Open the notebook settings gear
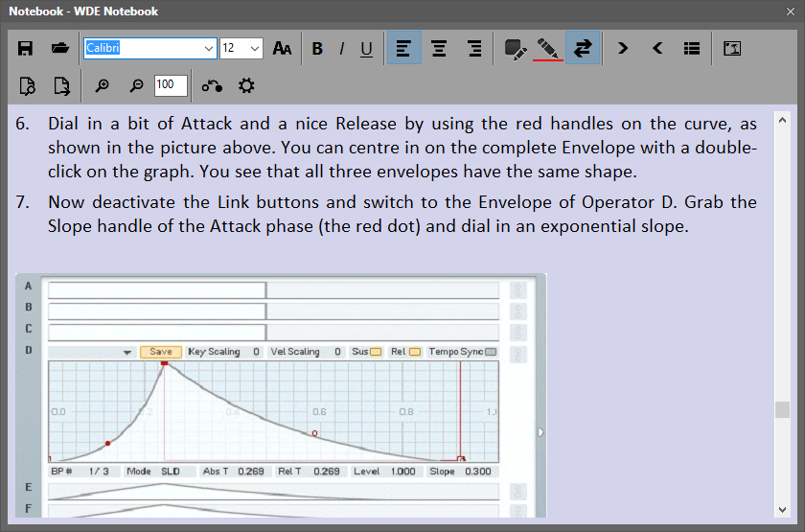The height and width of the screenshot is (532, 805). point(246,85)
